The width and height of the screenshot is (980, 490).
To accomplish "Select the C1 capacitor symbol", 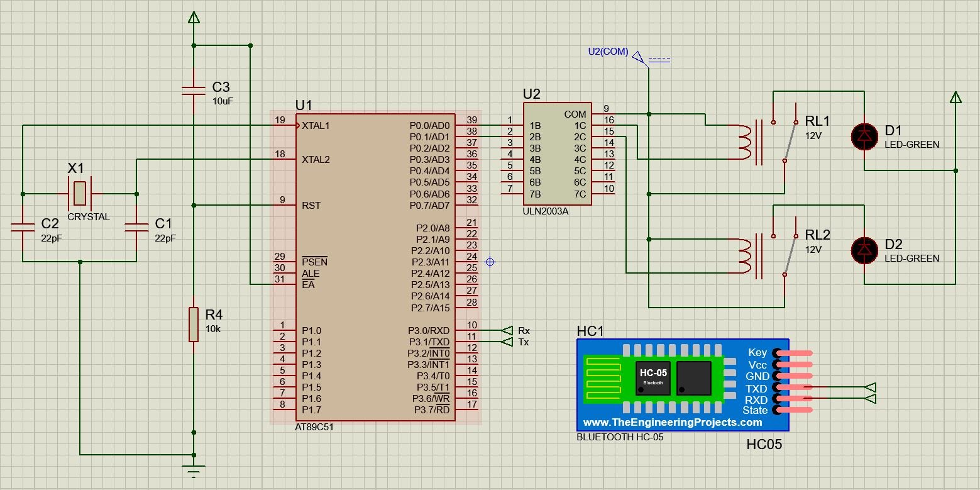I will tap(136, 227).
